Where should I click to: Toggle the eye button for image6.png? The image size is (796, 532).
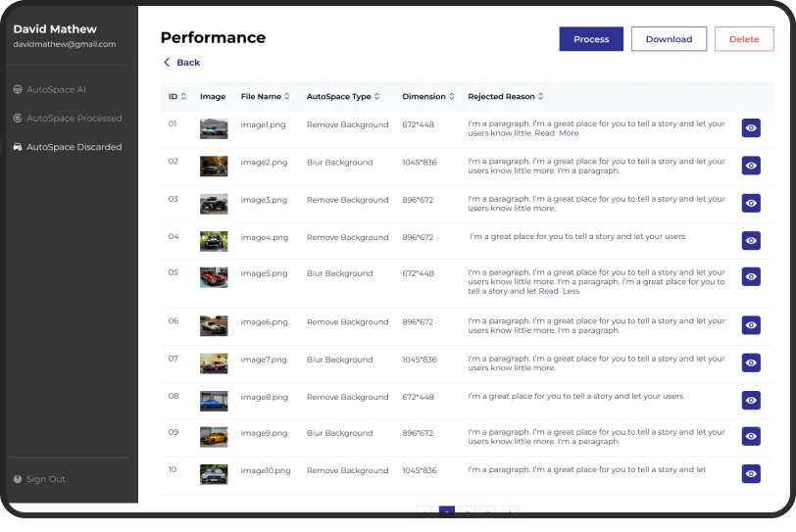(x=751, y=325)
